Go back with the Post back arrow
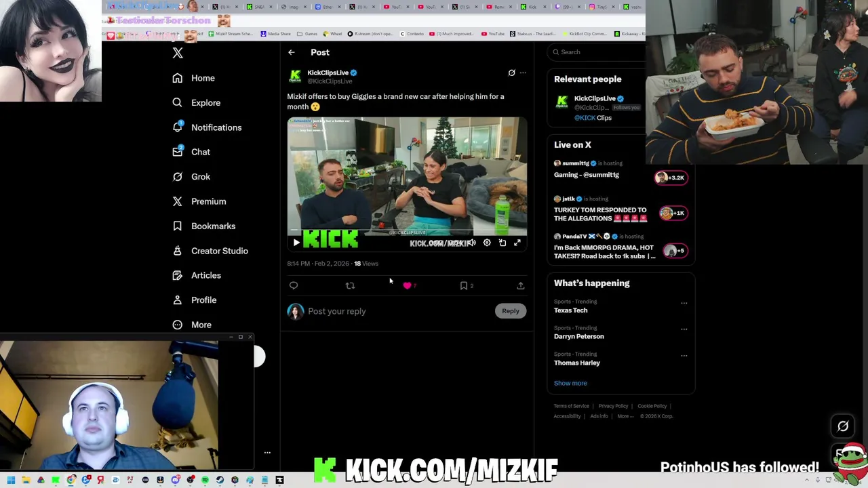The height and width of the screenshot is (488, 868). [x=292, y=52]
